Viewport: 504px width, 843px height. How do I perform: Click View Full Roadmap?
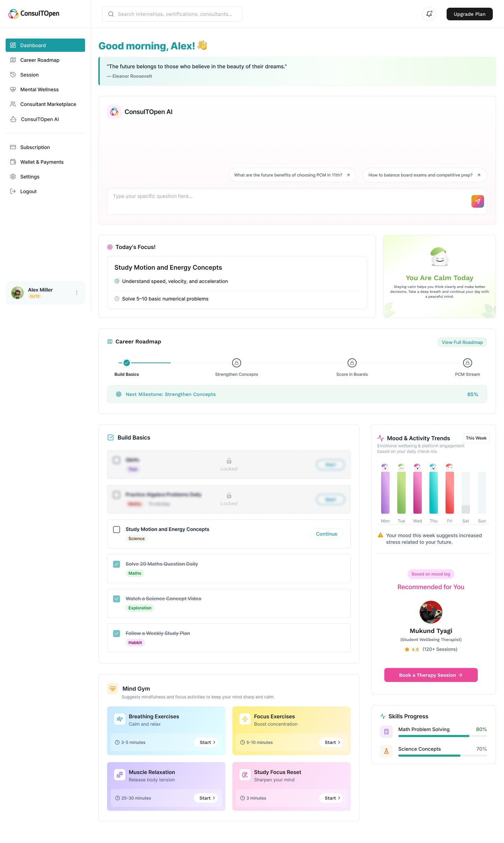462,342
